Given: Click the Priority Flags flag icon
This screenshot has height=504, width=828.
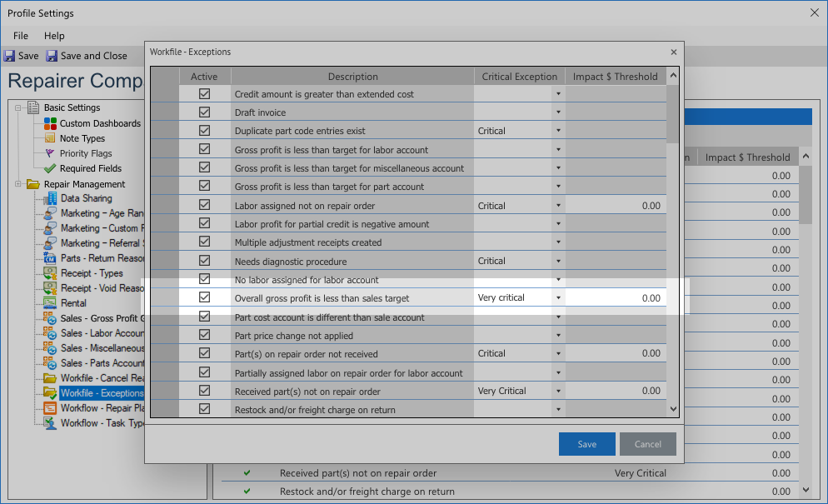Looking at the screenshot, I should click(x=50, y=153).
